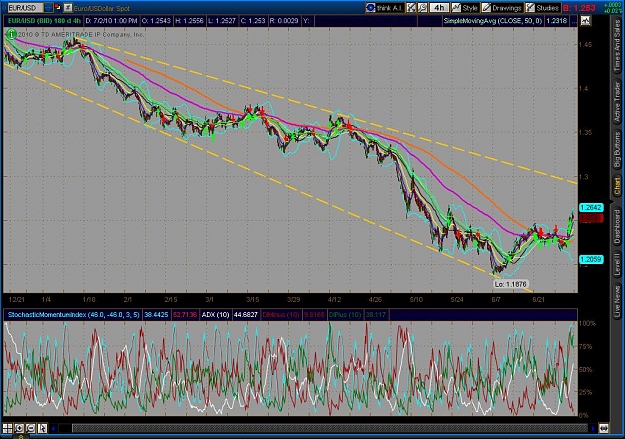Click the B: 1.253 bid quote
625x439 pixels.
[x=579, y=8]
